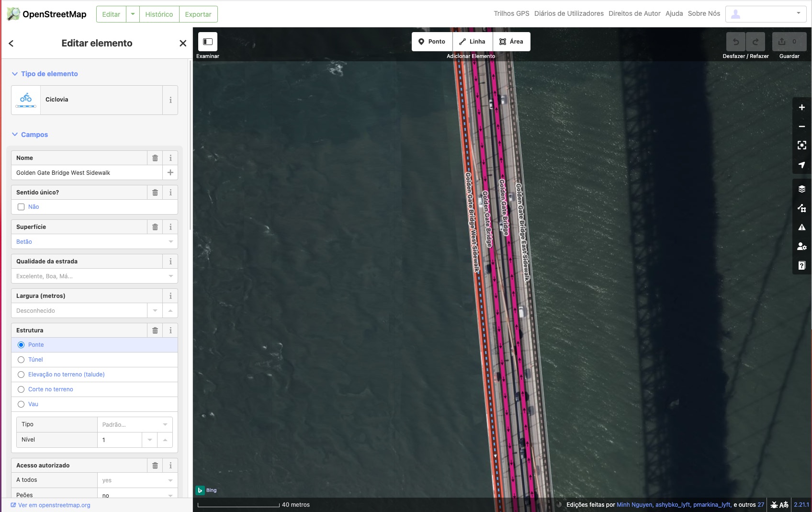
Task: Close the Editar elemento panel
Action: (x=183, y=43)
